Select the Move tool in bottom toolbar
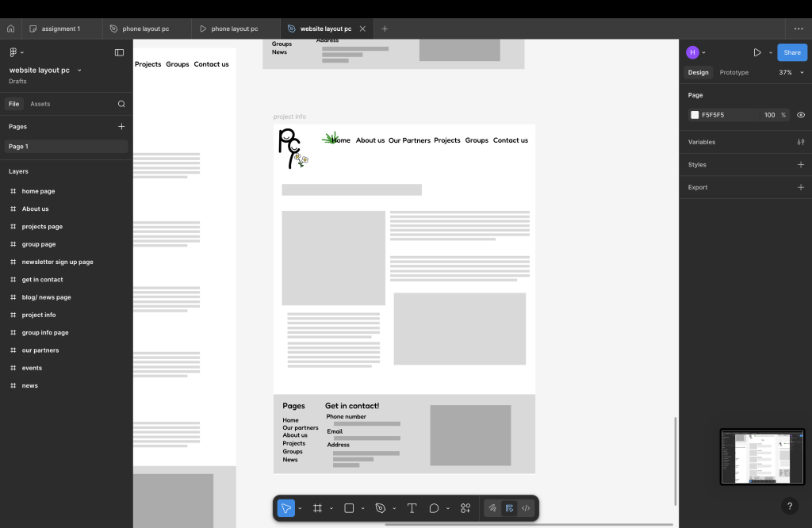Screen dimensions: 812x528 (x=286, y=508)
